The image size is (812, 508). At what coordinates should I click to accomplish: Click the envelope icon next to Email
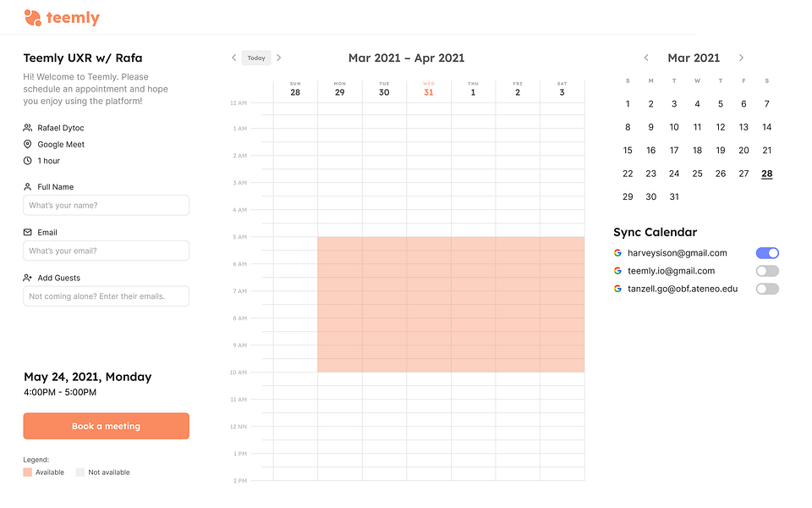point(27,232)
